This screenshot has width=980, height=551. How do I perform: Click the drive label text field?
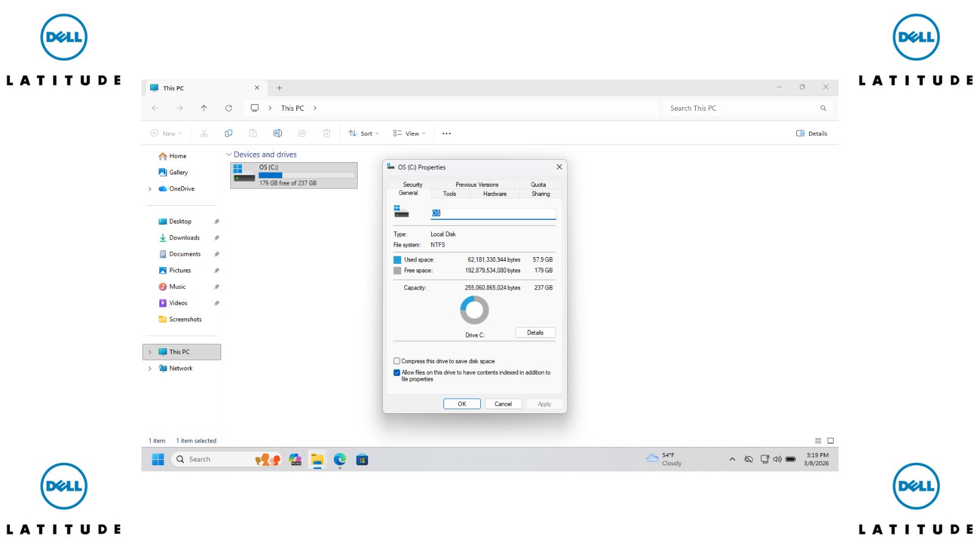(x=493, y=213)
